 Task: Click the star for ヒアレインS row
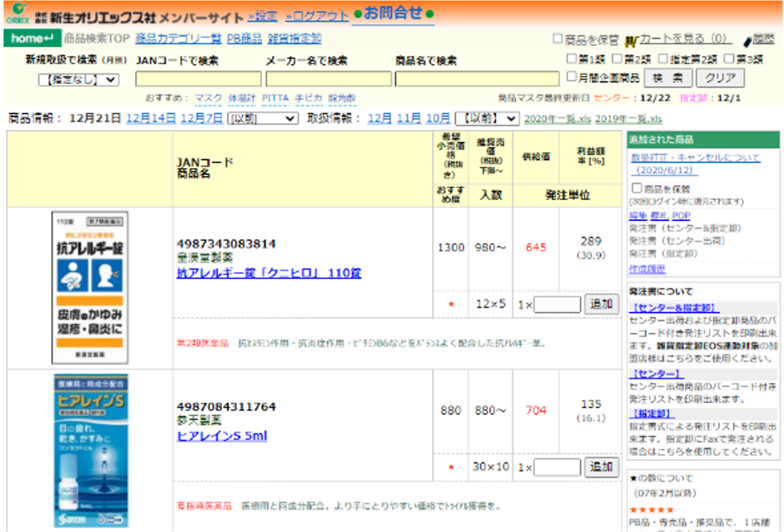tap(451, 467)
